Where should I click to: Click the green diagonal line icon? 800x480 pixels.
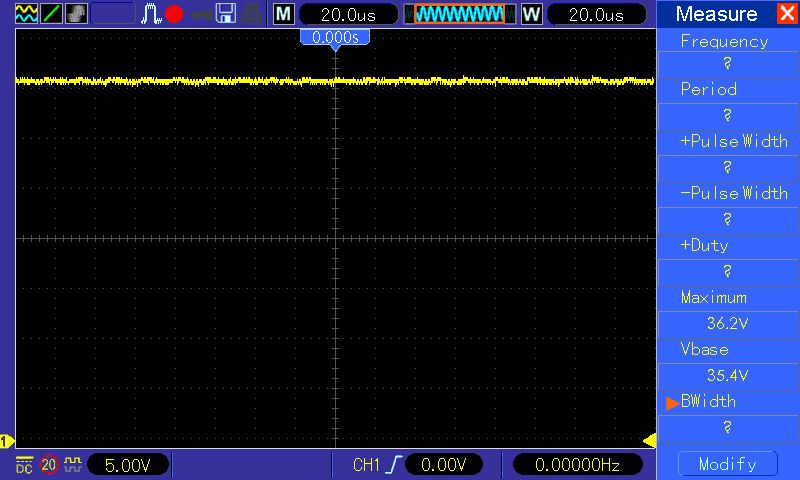tap(51, 14)
